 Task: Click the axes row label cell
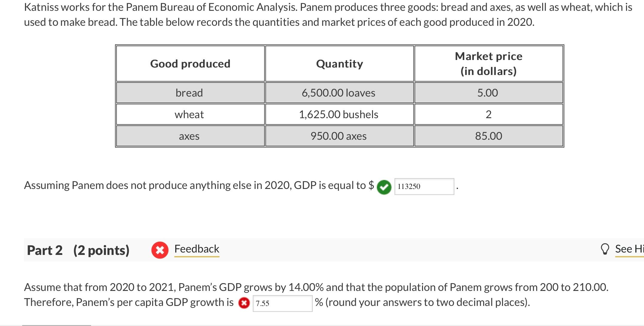(x=190, y=136)
